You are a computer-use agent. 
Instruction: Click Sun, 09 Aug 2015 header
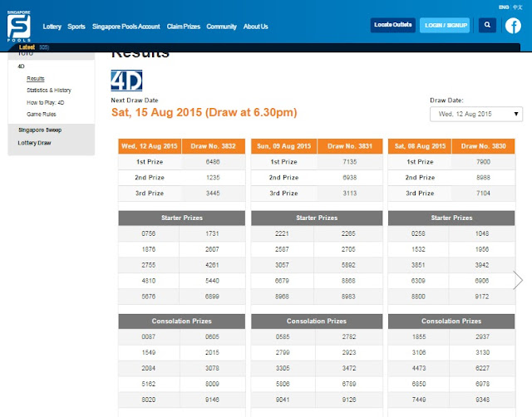pos(284,146)
